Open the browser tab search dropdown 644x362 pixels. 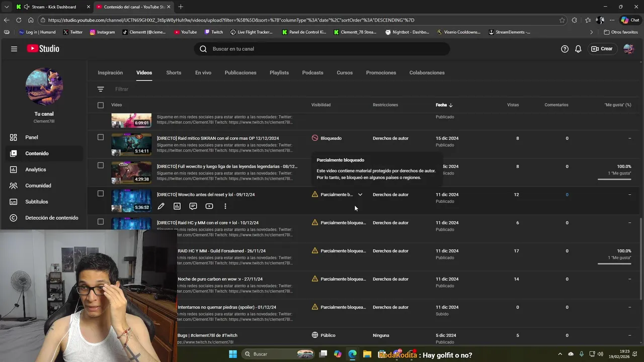click(6, 7)
